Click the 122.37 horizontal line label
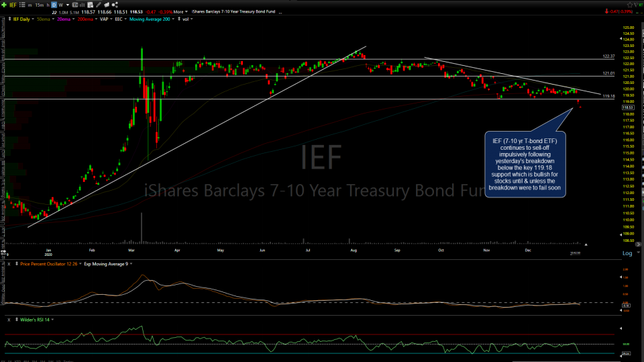Image resolution: width=644 pixels, height=362 pixels. click(x=608, y=56)
